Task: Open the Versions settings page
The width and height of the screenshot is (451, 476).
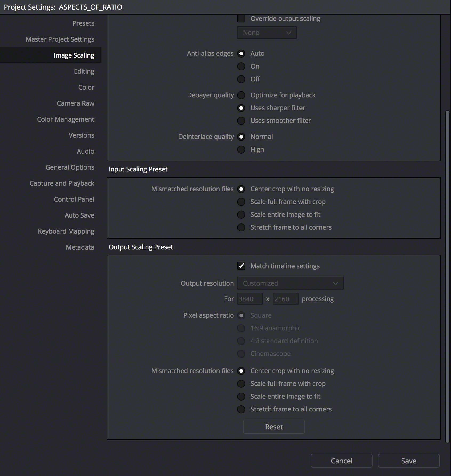Action: pos(81,135)
